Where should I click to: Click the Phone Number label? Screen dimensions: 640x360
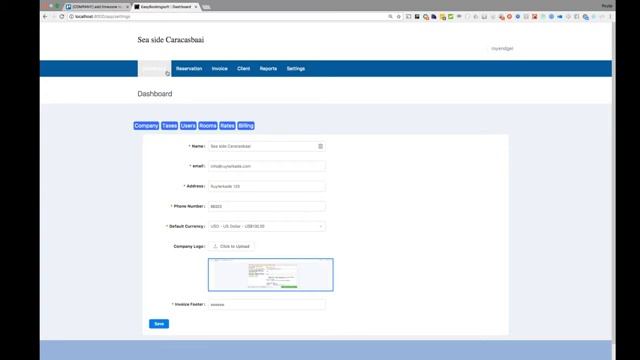click(188, 206)
